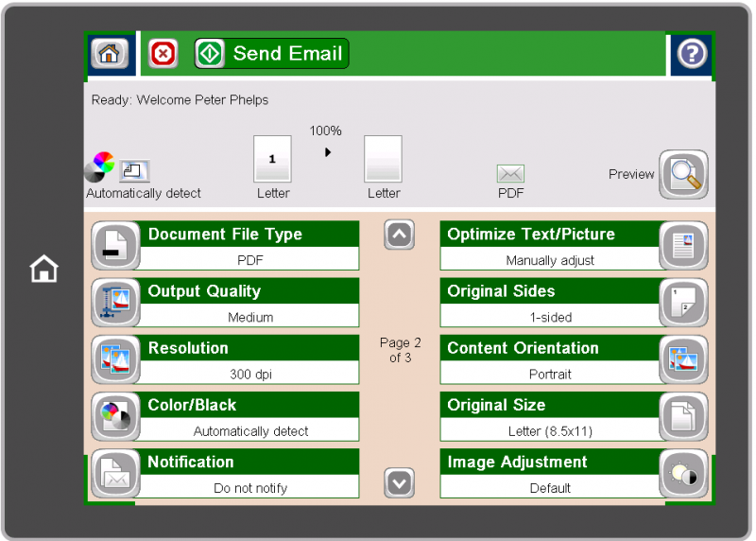Image resolution: width=756 pixels, height=541 pixels.
Task: Click the Notification envelope icon
Action: tap(115, 473)
